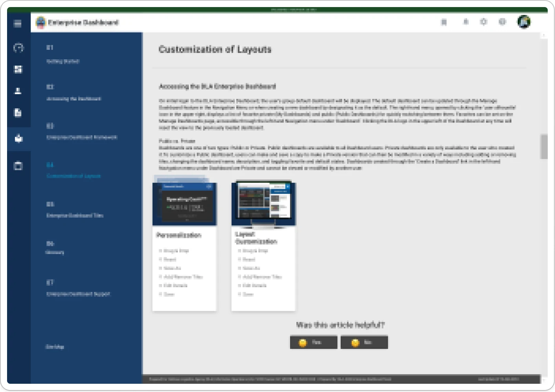Click the yellow smiley in Yes button

303,343
